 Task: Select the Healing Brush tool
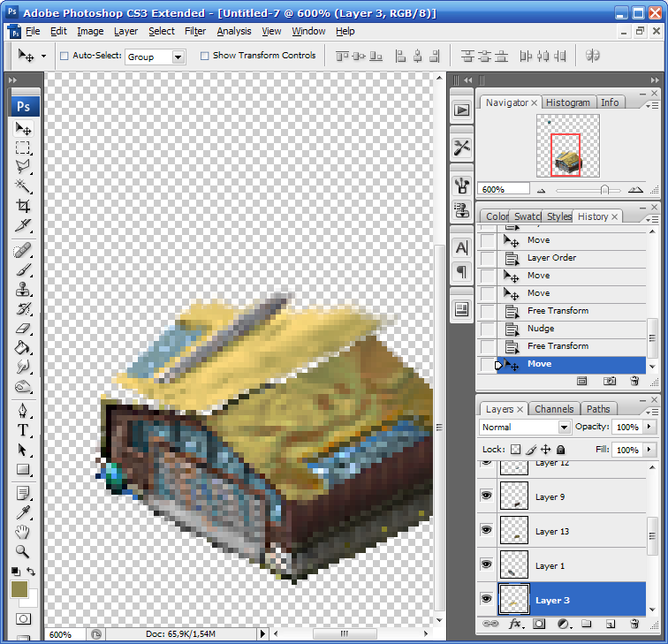(x=23, y=251)
